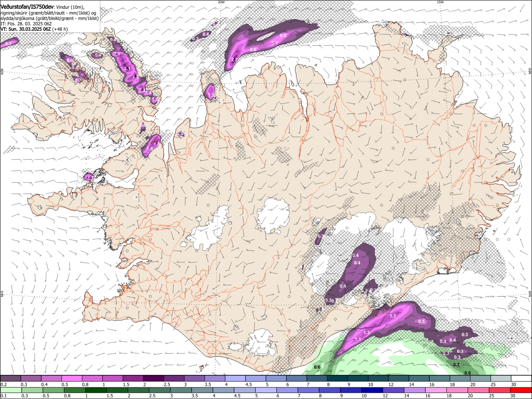Click the 0.1 label of the rain scale
Screen dimensions: 532x399
click(x=4, y=396)
